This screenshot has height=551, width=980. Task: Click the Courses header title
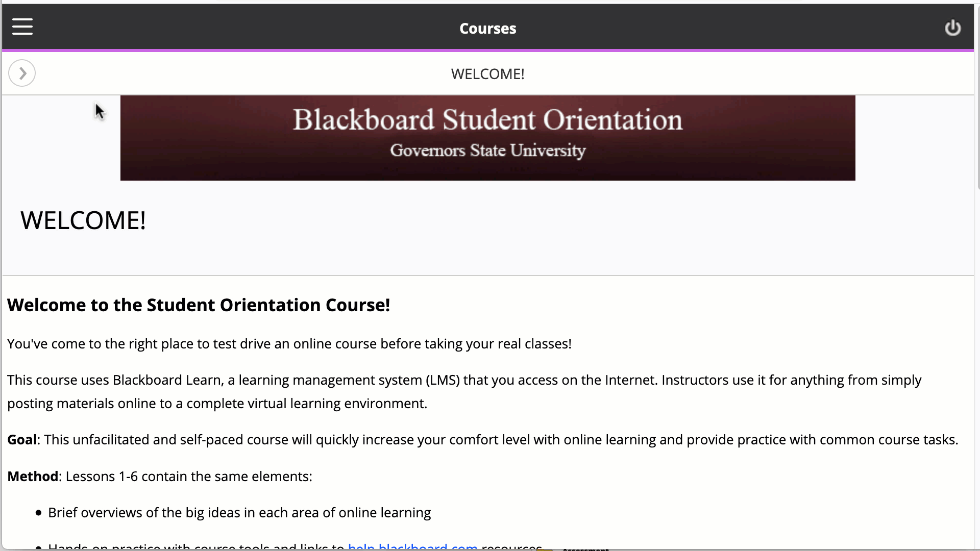coord(487,29)
